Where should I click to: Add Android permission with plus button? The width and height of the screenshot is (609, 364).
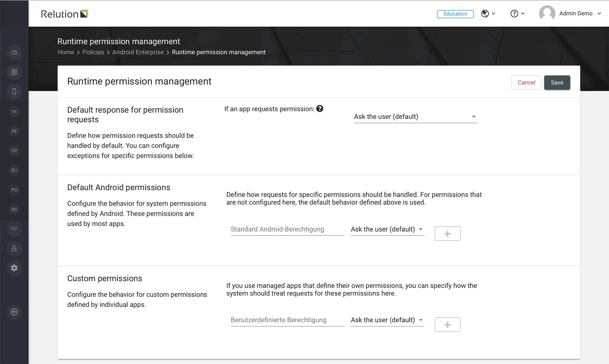[x=447, y=234]
